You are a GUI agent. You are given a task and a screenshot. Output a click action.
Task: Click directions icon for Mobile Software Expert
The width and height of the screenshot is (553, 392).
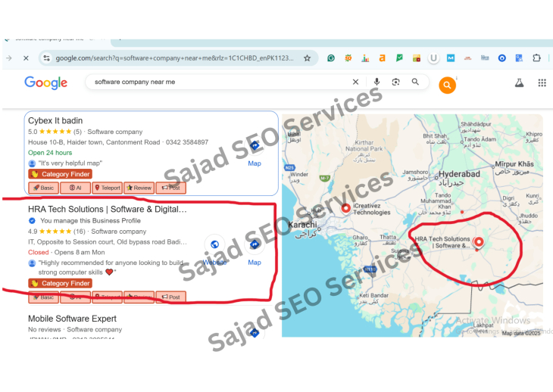click(255, 332)
